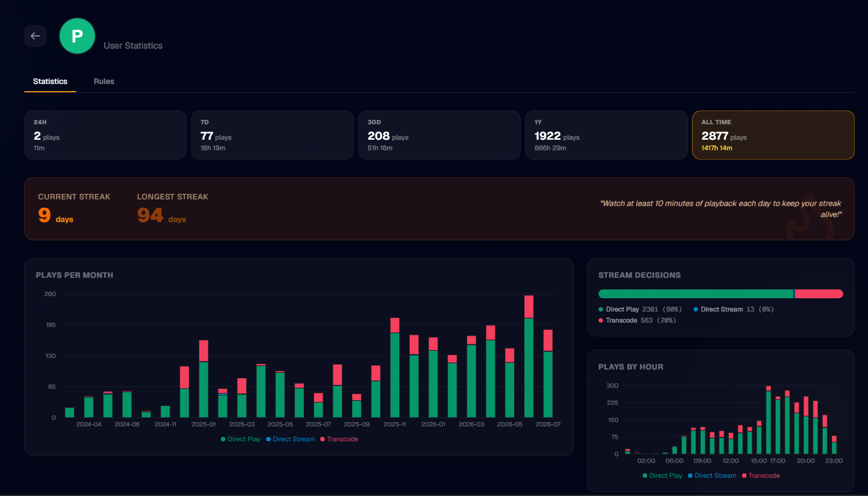
Task: Click the 23:00 bar in hourly chart
Action: click(834, 445)
